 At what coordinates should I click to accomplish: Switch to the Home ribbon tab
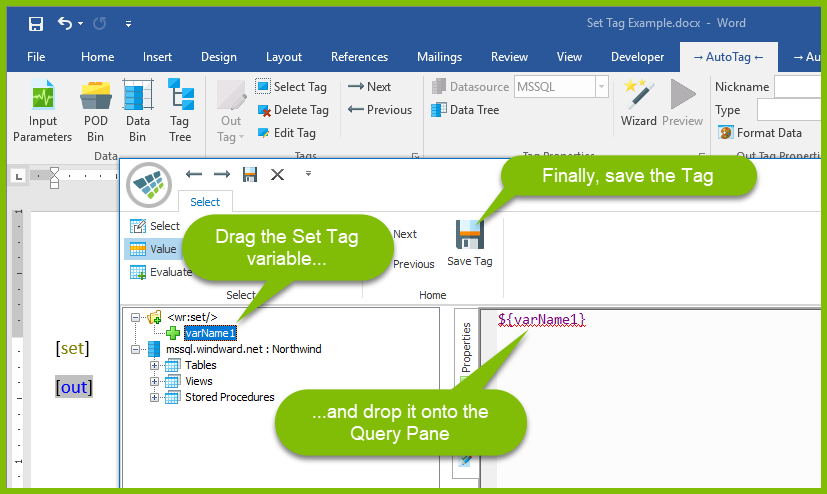click(x=98, y=57)
